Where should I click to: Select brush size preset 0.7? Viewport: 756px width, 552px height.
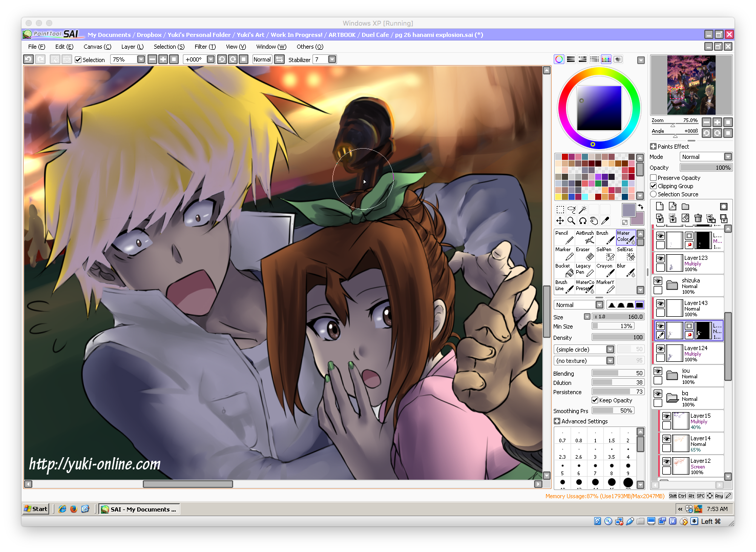point(562,436)
